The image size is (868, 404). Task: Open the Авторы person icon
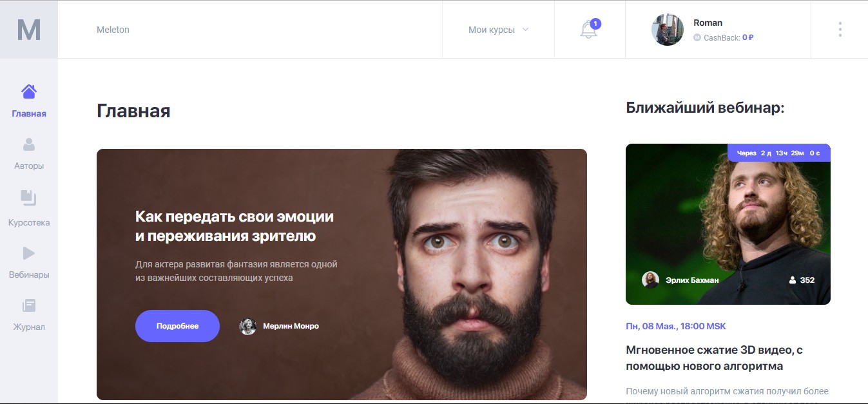tap(29, 144)
